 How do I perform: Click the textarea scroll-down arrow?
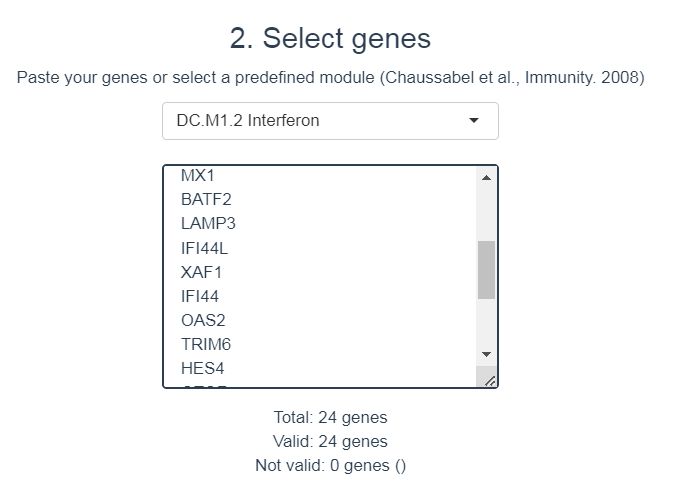[486, 354]
